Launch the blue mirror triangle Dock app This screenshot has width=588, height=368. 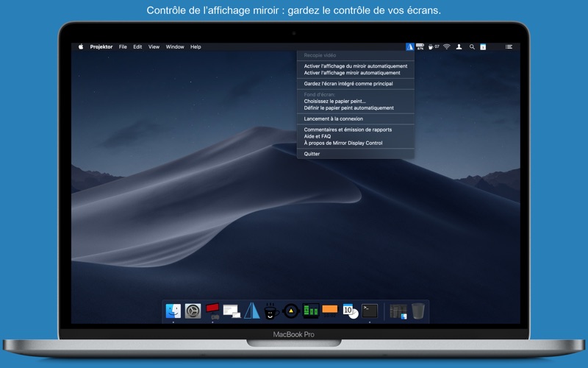click(252, 311)
